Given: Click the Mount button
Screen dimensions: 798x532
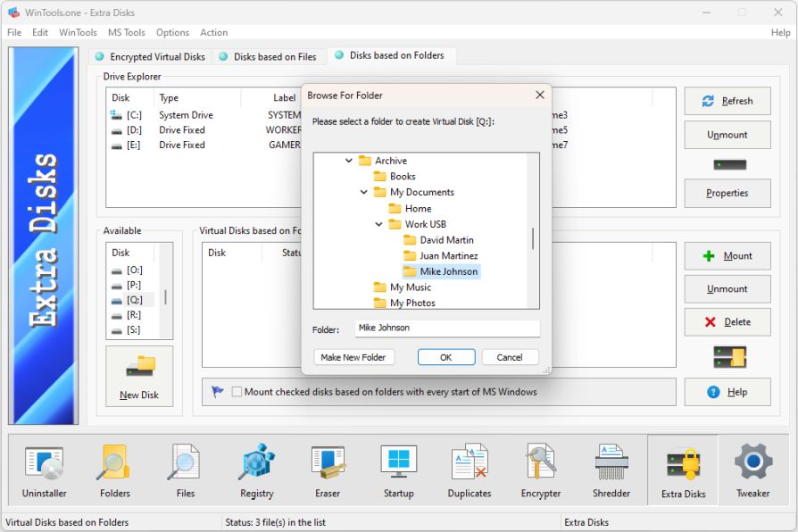Looking at the screenshot, I should pyautogui.click(x=727, y=255).
